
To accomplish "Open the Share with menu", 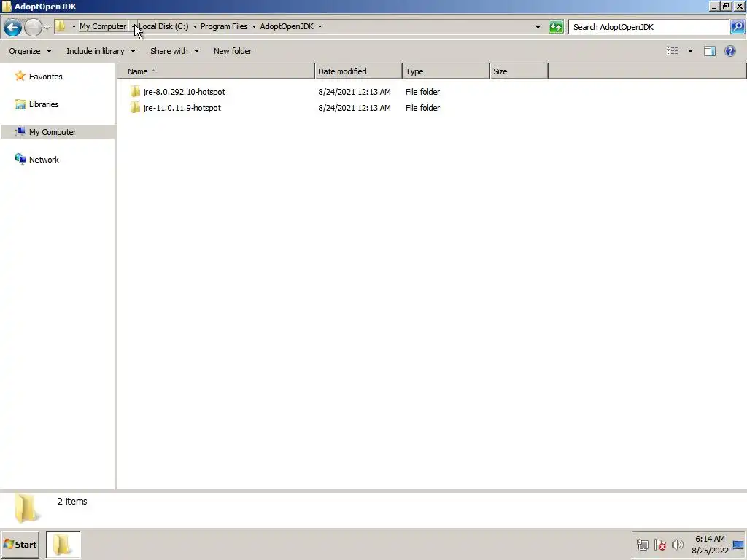I will tap(174, 51).
